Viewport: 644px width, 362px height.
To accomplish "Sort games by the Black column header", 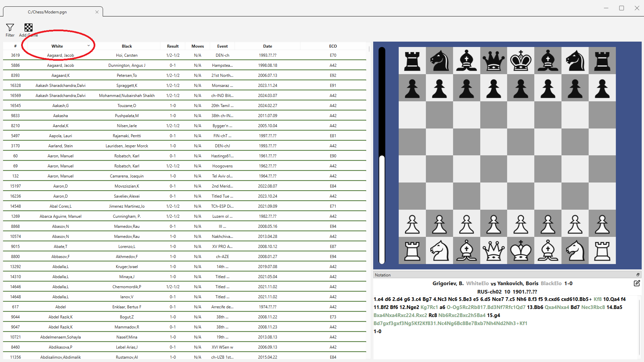I will [x=127, y=46].
